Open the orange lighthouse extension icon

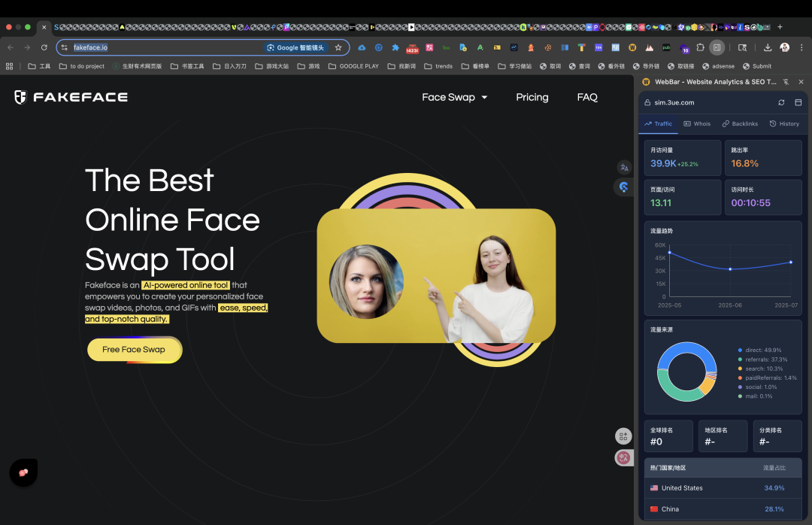click(x=530, y=47)
